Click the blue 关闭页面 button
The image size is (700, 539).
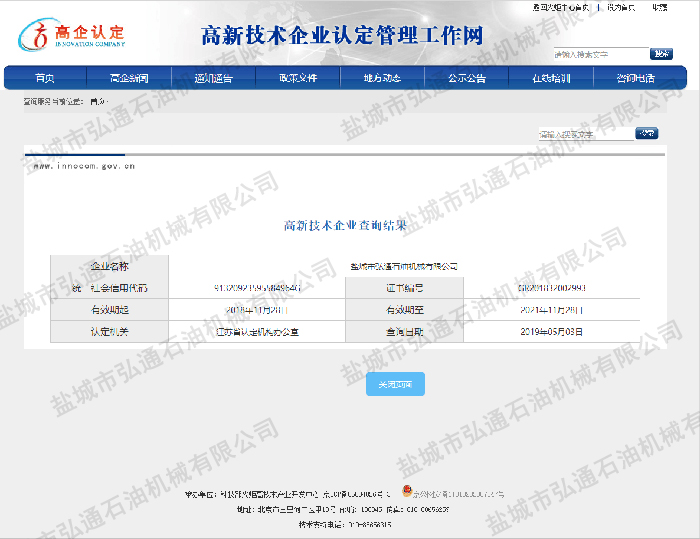[x=395, y=384]
